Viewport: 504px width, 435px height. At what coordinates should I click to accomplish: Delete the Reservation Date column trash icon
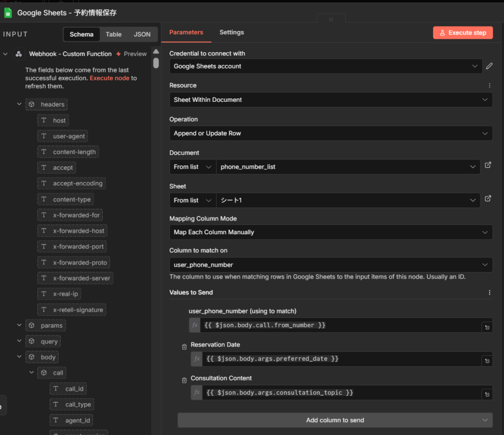pyautogui.click(x=184, y=347)
